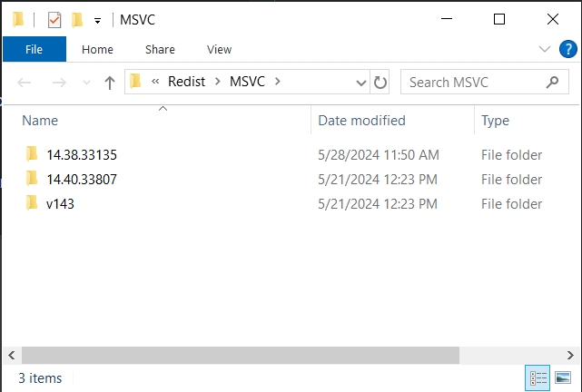The height and width of the screenshot is (392, 582).
Task: Click the Up to parent folder arrow
Action: 110,83
